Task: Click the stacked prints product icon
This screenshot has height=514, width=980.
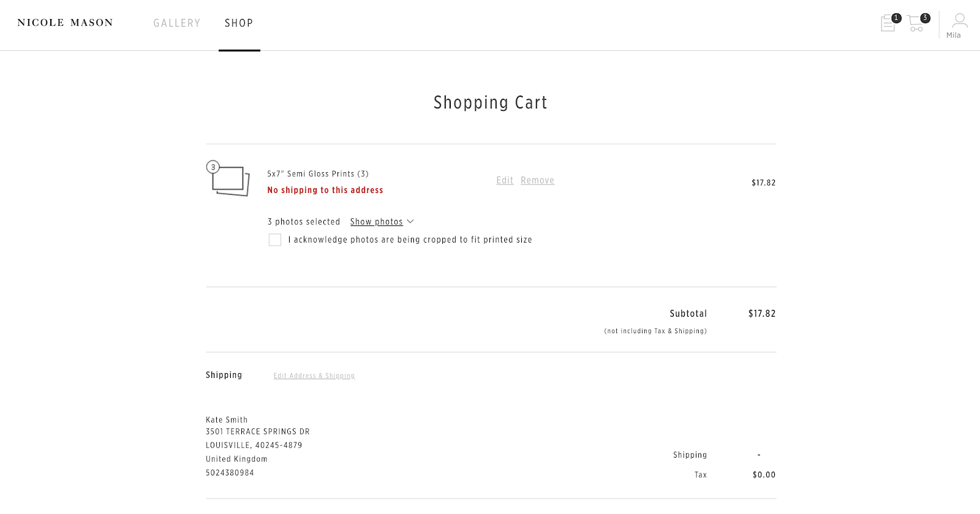Action: (x=231, y=181)
